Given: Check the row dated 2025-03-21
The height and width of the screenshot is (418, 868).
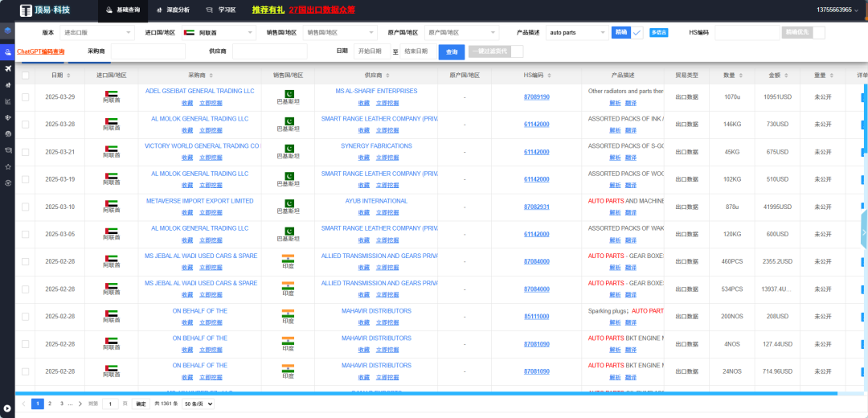Looking at the screenshot, I should coord(26,152).
